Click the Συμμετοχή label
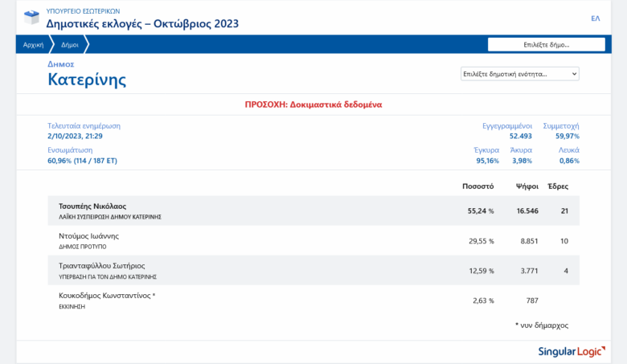627x364 pixels. tap(561, 126)
